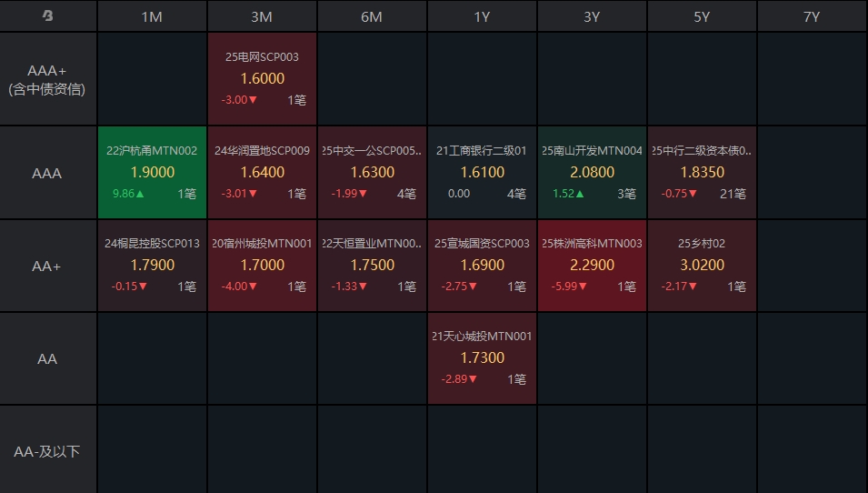Click the 9.86 up-arrow change indicator

pos(128,194)
